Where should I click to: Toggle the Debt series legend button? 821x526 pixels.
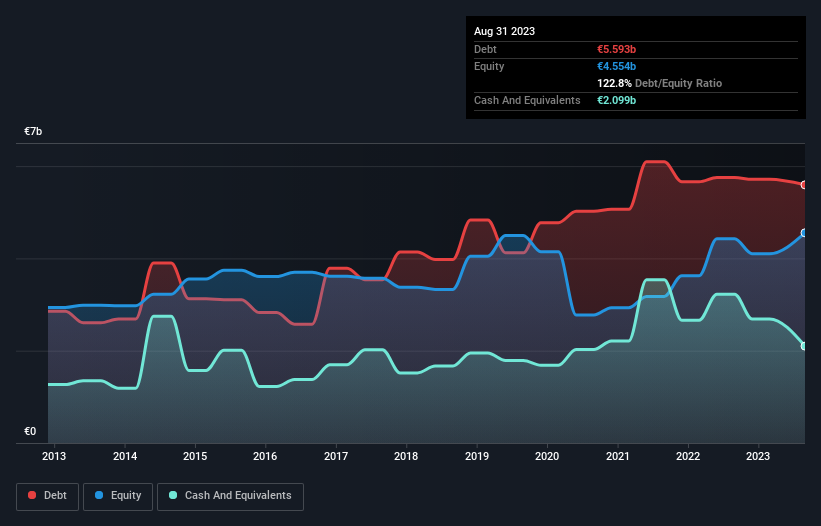pyautogui.click(x=48, y=496)
